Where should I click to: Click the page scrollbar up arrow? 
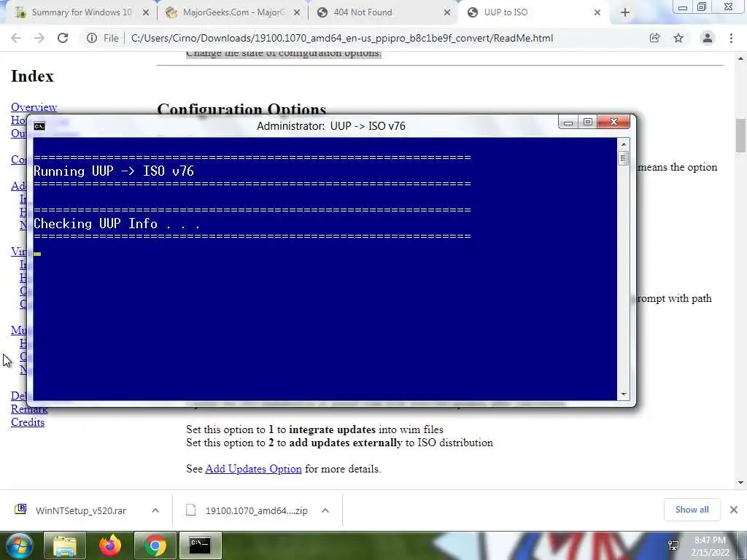pyautogui.click(x=740, y=58)
